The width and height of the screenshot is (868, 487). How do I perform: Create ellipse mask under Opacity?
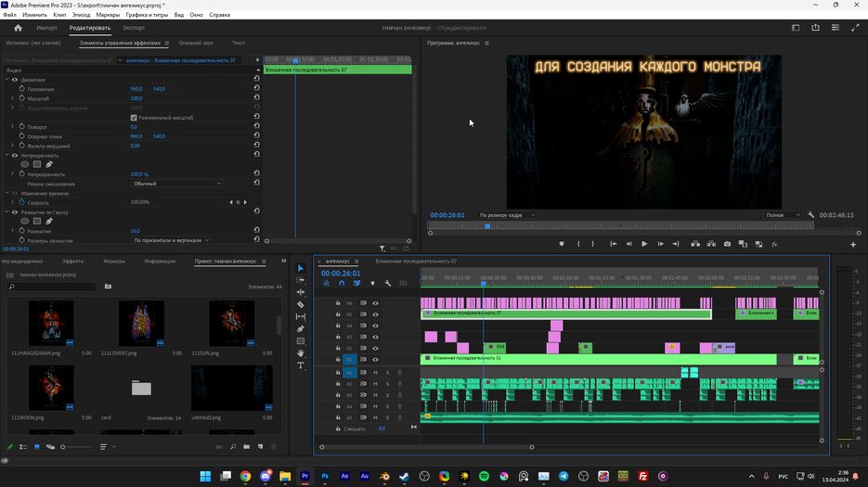pos(25,164)
